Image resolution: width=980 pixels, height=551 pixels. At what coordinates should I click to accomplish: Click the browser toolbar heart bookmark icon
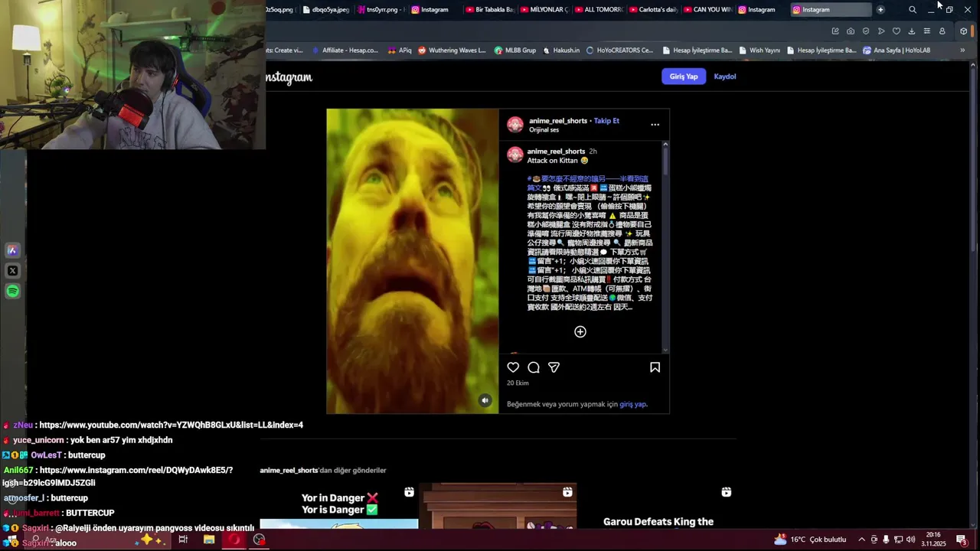897,31
